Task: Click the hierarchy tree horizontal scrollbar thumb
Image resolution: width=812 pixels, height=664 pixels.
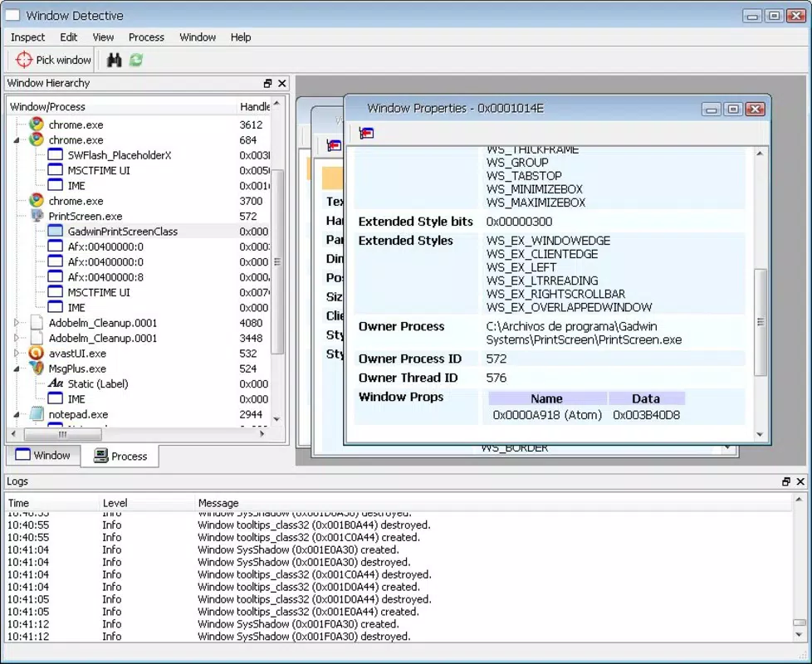Action: (x=62, y=434)
